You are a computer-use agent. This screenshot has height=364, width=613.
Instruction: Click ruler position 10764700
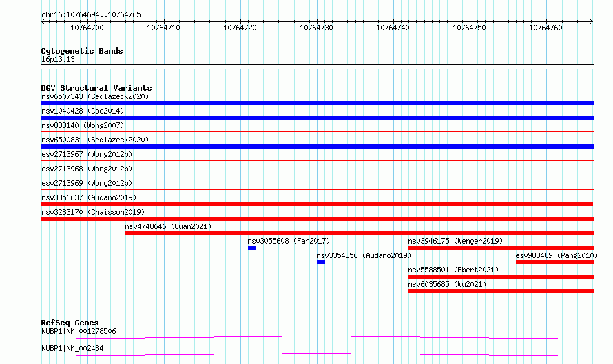[x=87, y=28]
